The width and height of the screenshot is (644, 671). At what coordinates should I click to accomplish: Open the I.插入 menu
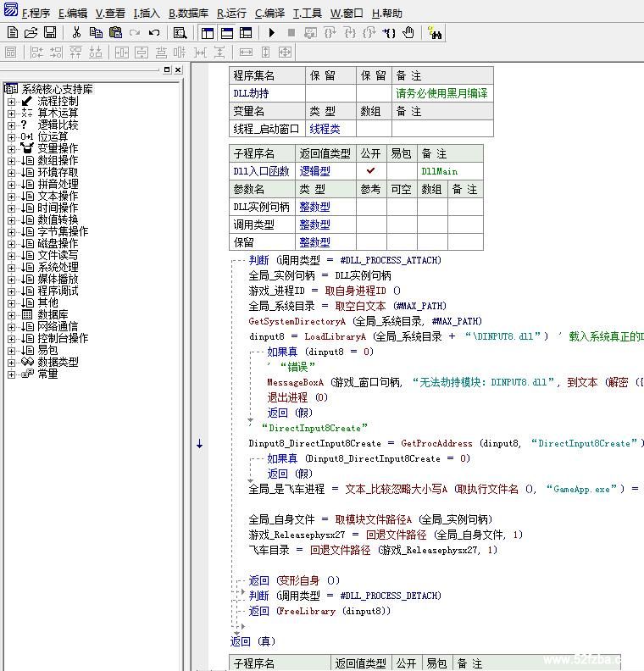coord(147,14)
